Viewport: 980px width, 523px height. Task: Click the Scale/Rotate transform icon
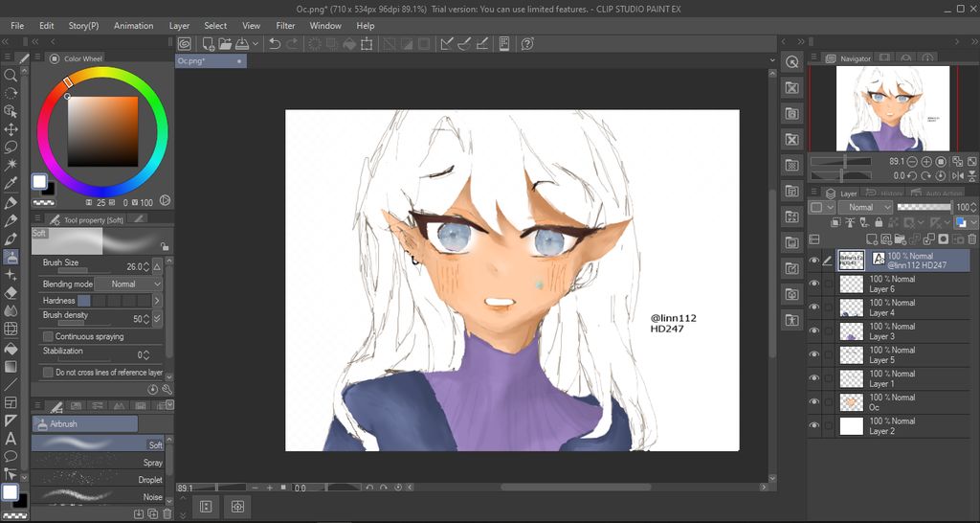click(367, 44)
